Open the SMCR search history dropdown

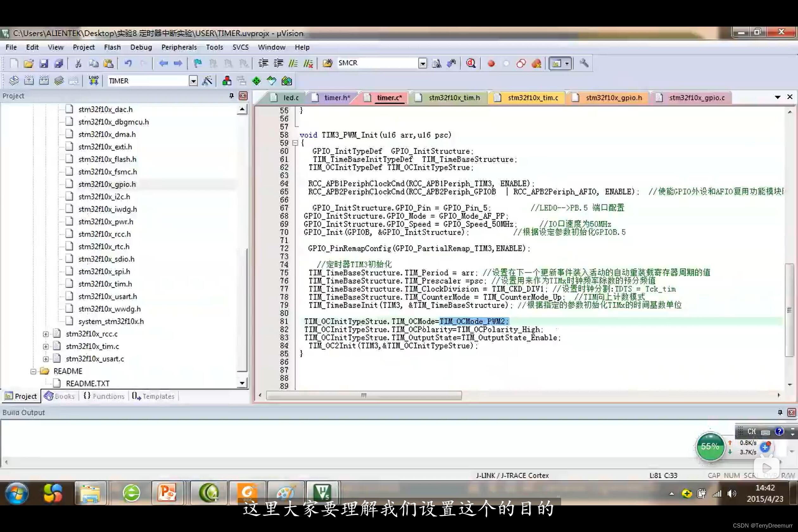[x=423, y=63]
